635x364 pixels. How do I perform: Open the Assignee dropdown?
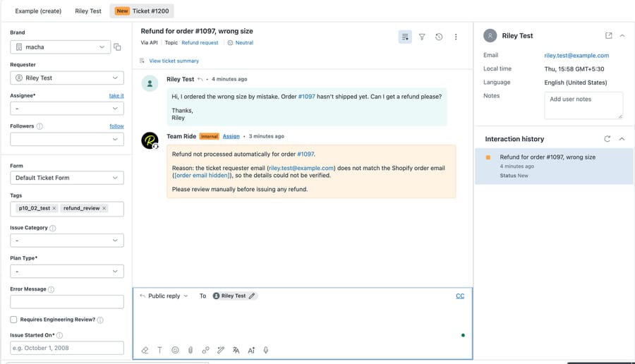click(x=67, y=109)
